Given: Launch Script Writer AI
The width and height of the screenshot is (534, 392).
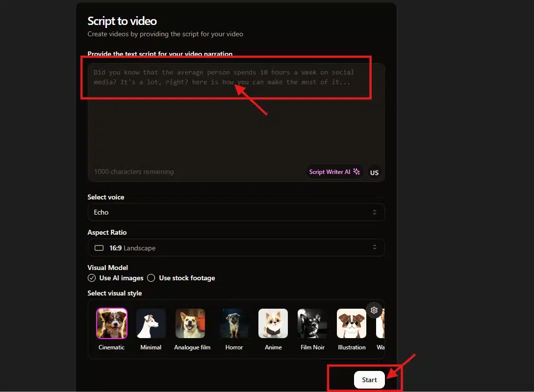Looking at the screenshot, I should click(x=334, y=172).
